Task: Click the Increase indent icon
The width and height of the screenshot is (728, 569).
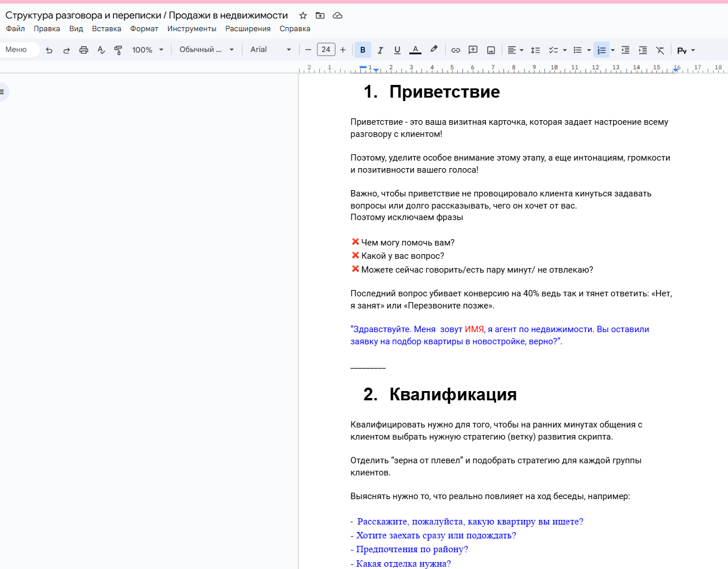Action: tap(643, 50)
